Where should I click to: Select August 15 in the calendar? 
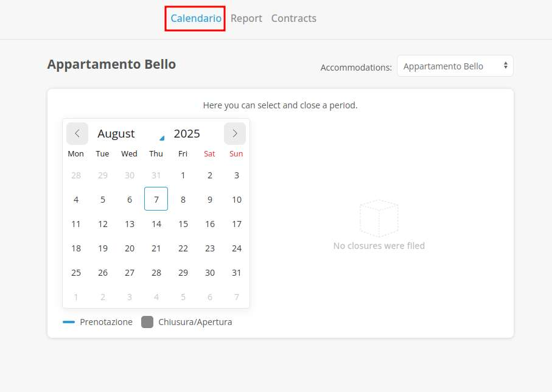[x=183, y=223]
